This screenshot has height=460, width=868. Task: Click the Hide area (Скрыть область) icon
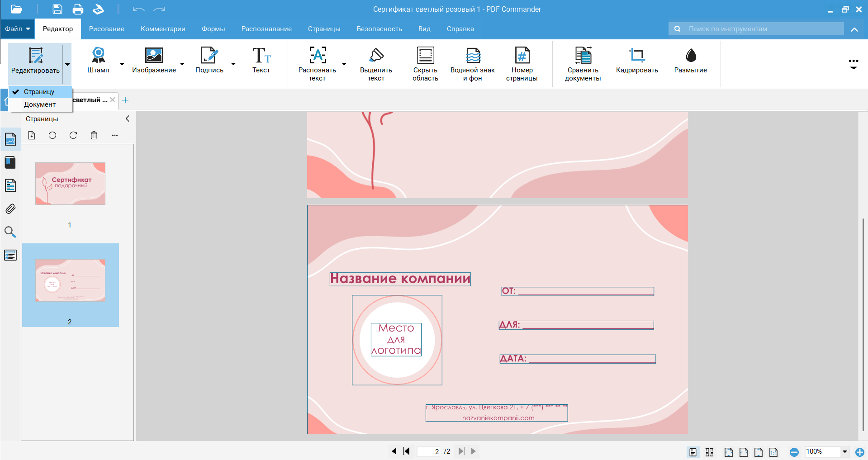click(x=425, y=56)
